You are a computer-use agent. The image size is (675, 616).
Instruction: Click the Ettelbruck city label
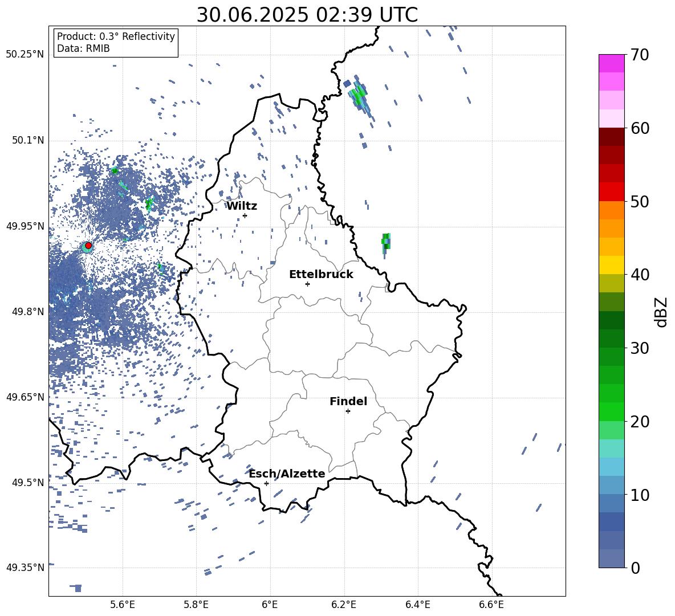tap(321, 275)
